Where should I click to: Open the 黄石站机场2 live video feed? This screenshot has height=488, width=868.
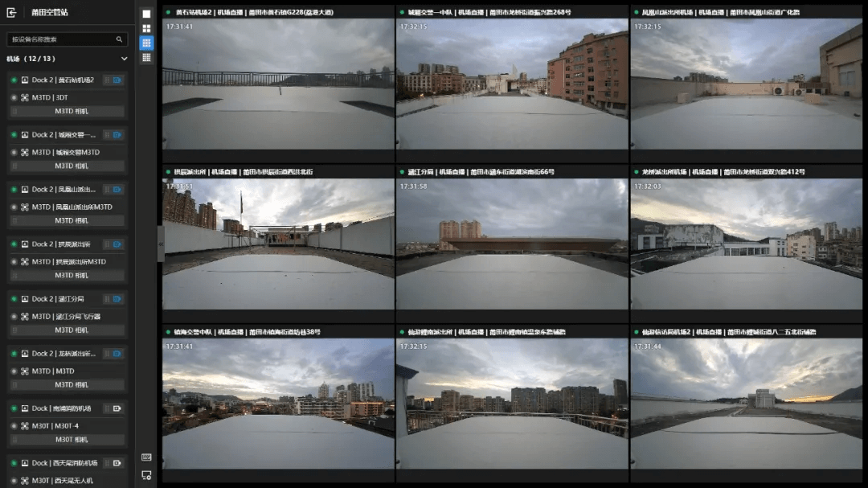(x=278, y=84)
